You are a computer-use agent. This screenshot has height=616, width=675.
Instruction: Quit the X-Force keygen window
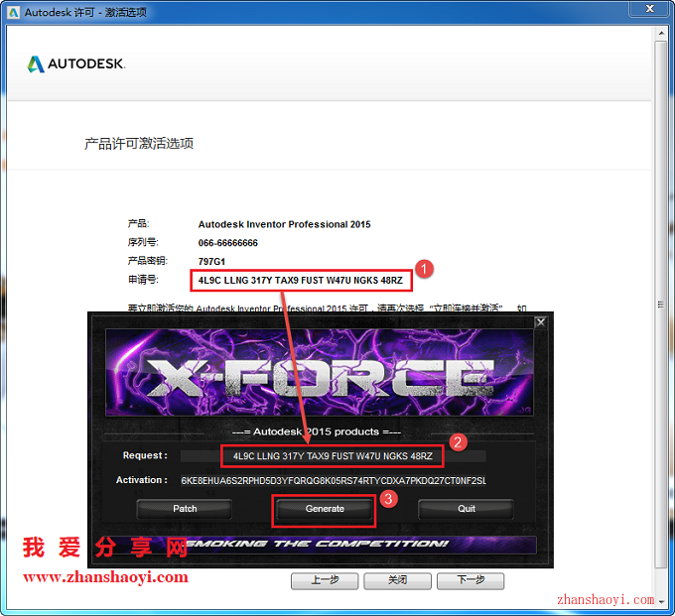[x=466, y=509]
